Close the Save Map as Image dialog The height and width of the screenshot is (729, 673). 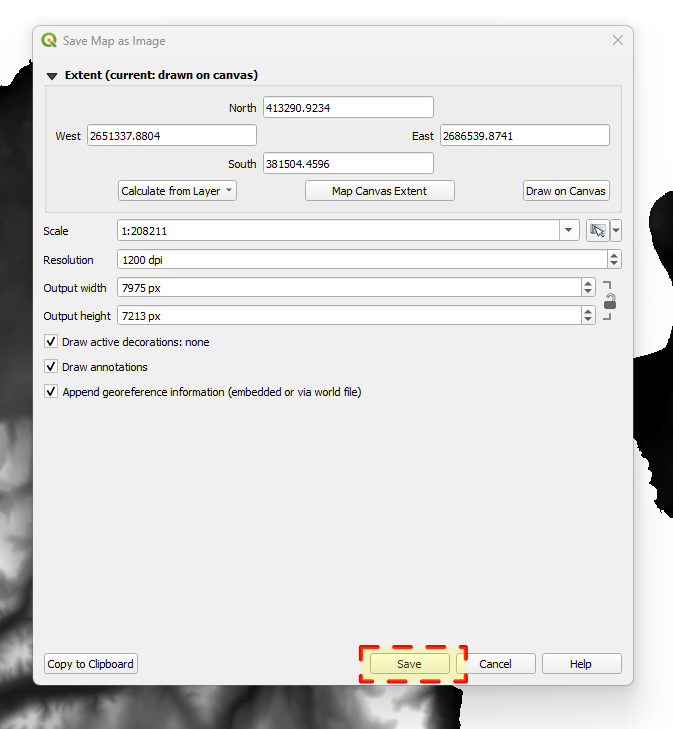point(618,40)
